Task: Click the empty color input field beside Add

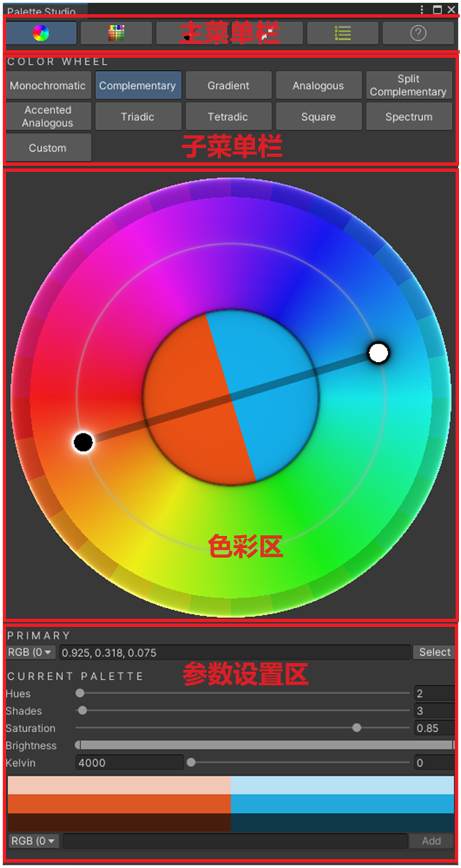Action: tap(235, 840)
